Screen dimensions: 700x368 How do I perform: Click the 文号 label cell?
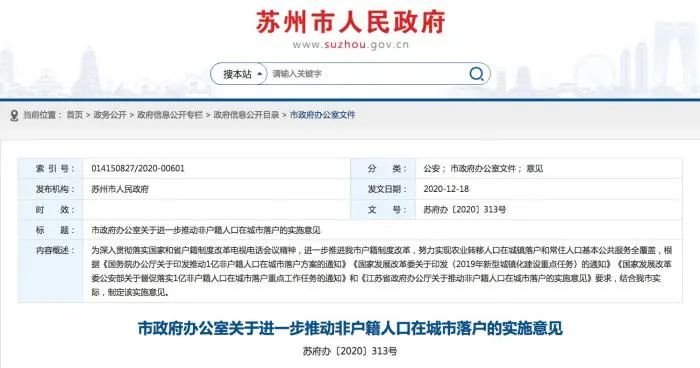pos(383,209)
